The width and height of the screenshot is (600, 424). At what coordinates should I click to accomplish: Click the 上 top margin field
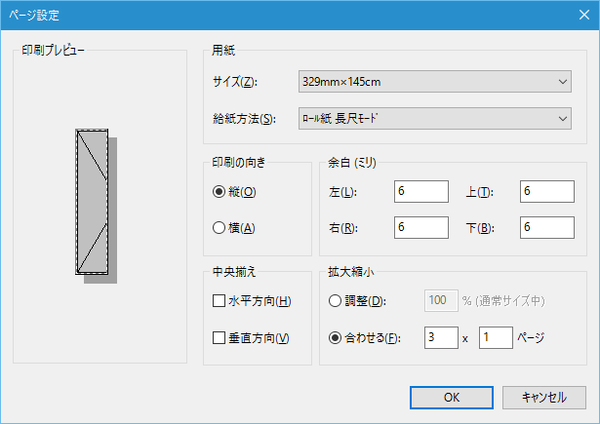coord(547,191)
